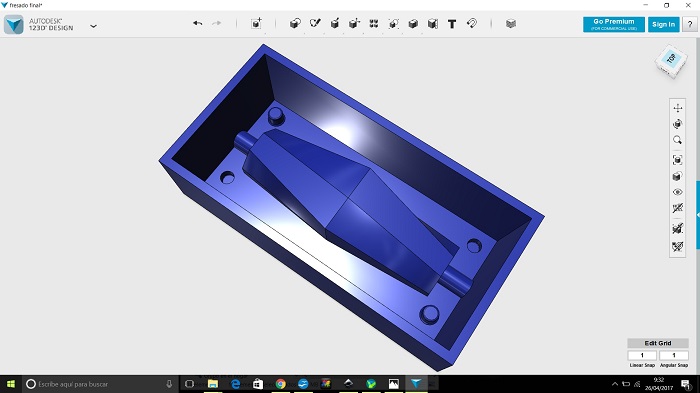Select the Orbit navigation tool

(x=678, y=124)
